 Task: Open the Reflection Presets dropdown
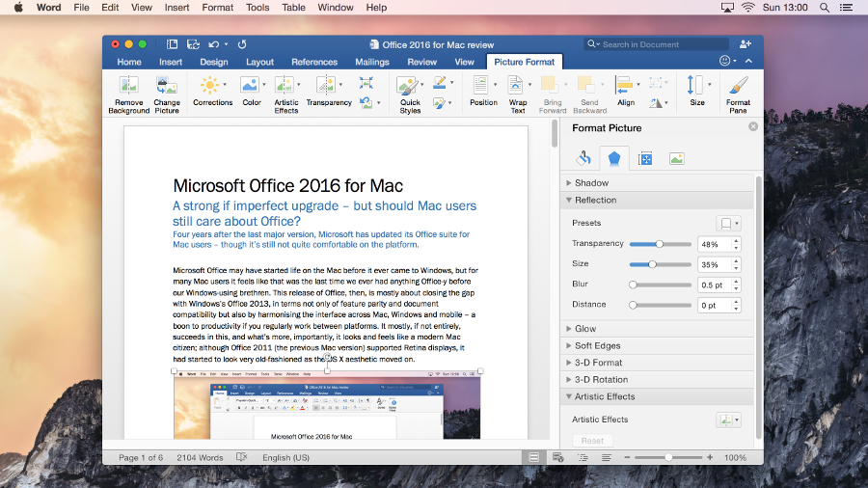point(728,223)
